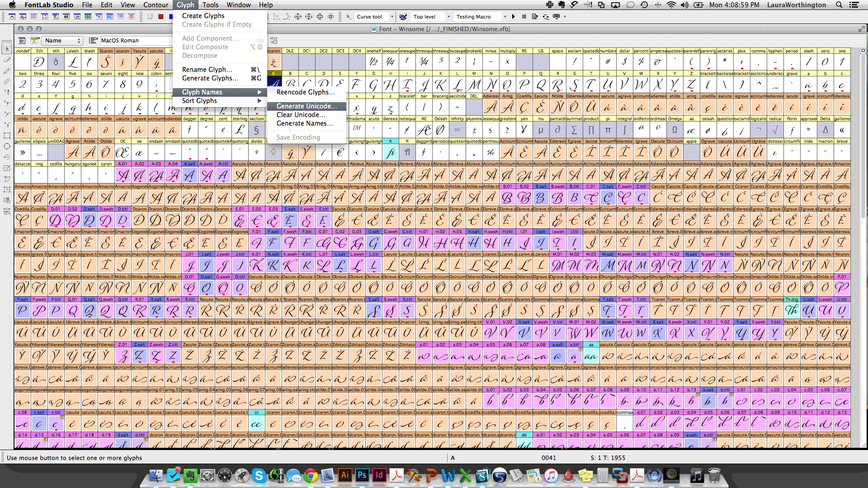Click the icon left of Top level dropdown
This screenshot has height=488, width=868.
403,17
